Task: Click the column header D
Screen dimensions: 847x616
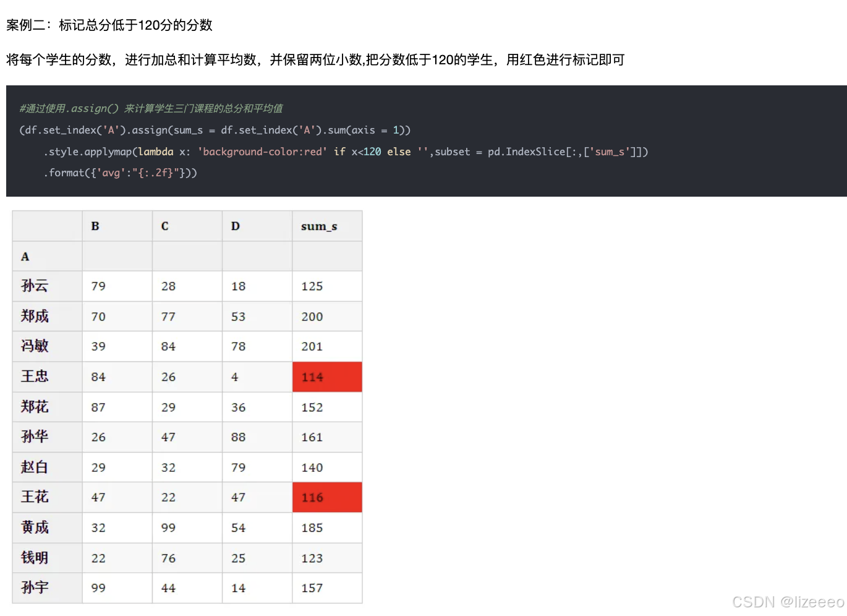Action: [235, 226]
